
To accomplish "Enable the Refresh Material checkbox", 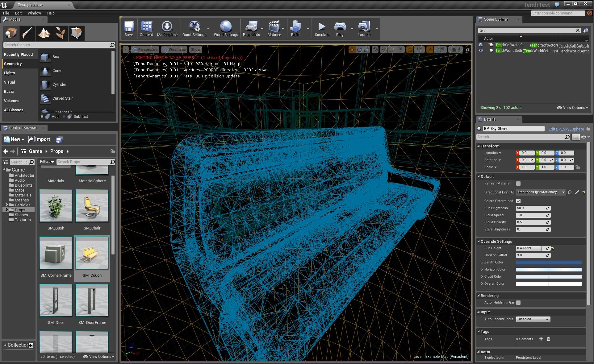I will [518, 184].
